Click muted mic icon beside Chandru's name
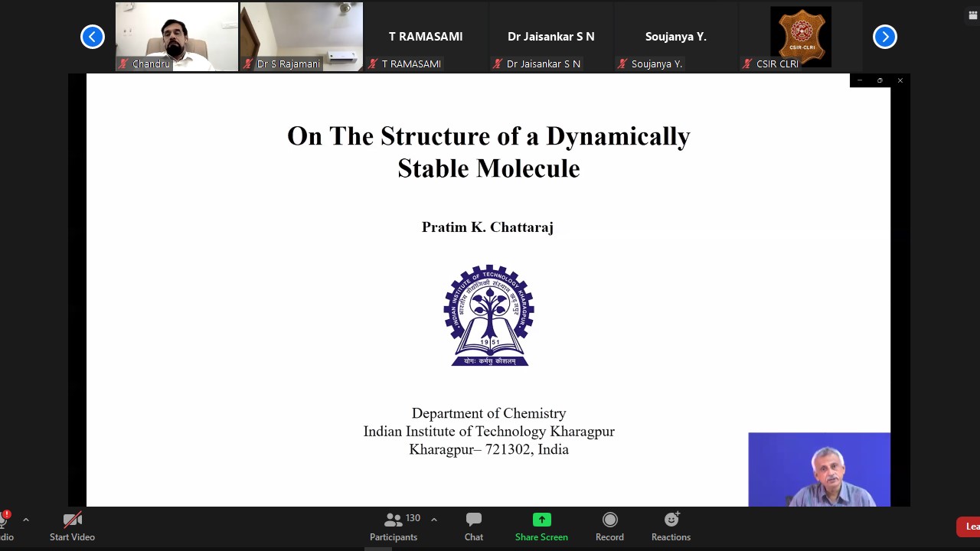The image size is (980, 551). tap(123, 64)
